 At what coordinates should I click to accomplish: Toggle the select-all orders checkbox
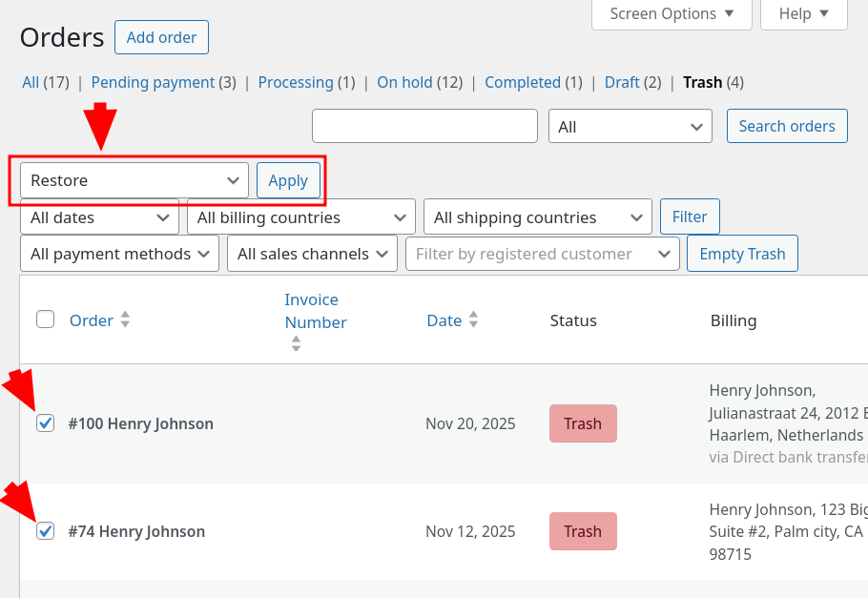tap(46, 320)
